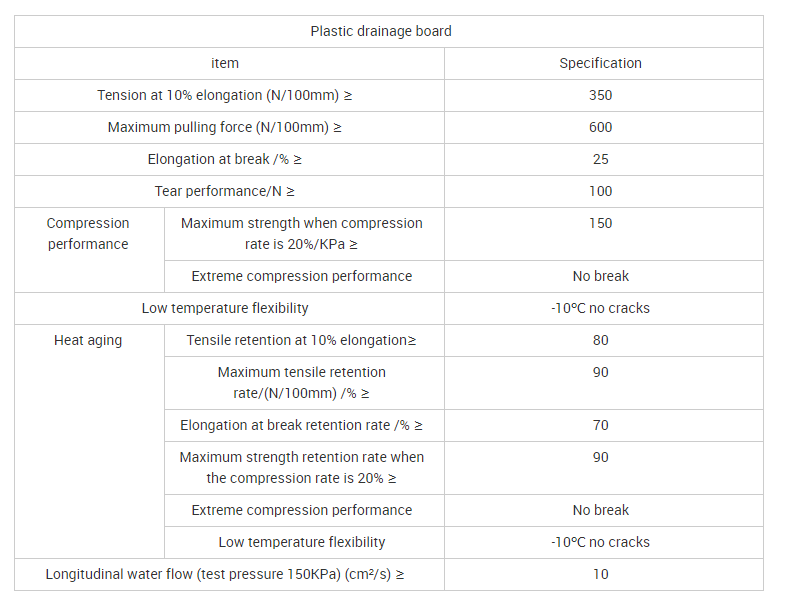Click 'Tensile retention at 10% elongation' cell
This screenshot has width=812, height=606.
pos(301,340)
